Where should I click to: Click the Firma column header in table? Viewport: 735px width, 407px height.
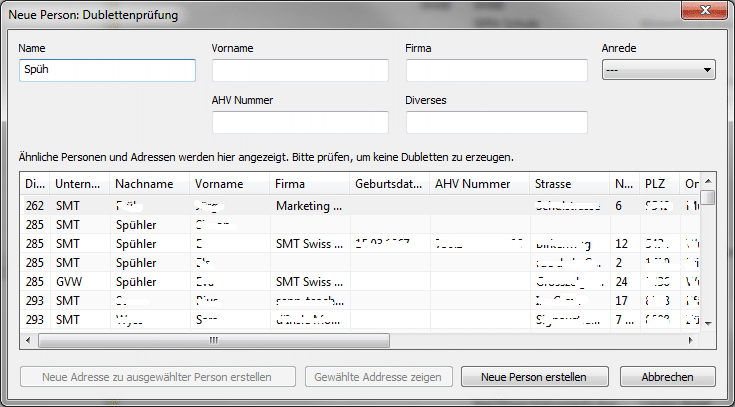click(x=308, y=184)
